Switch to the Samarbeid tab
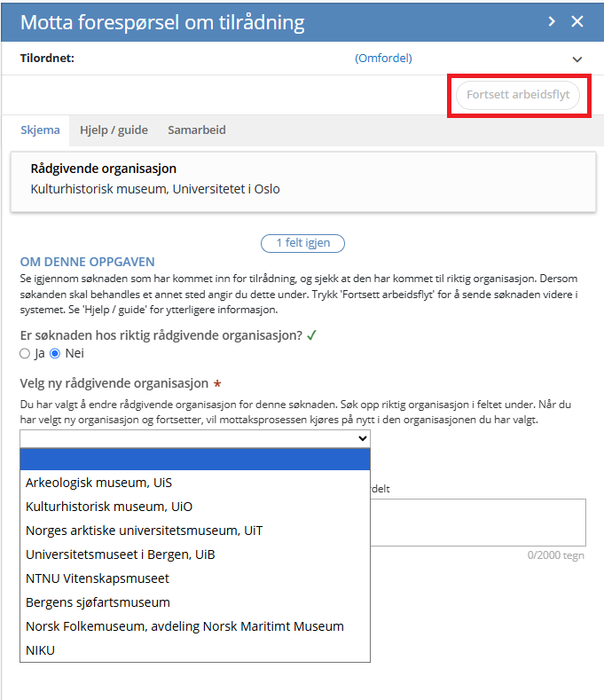Viewport: 604px width, 700px height. pos(197,130)
